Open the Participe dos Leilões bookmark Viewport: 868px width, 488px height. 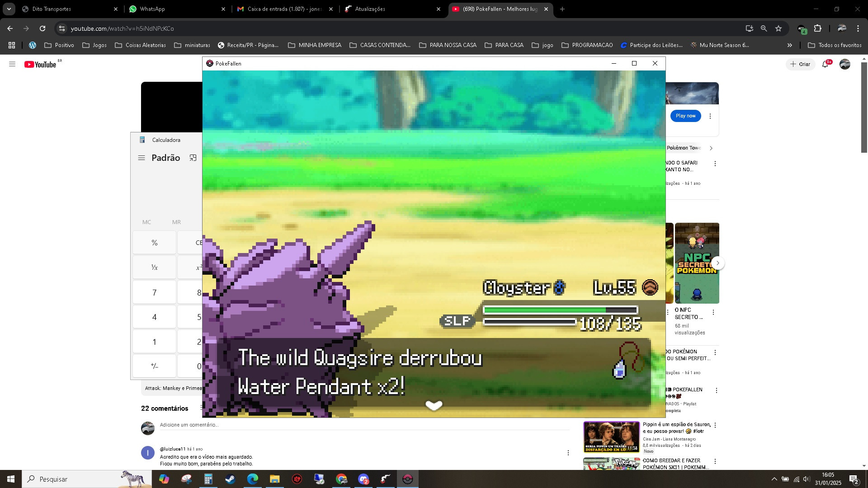coord(651,45)
